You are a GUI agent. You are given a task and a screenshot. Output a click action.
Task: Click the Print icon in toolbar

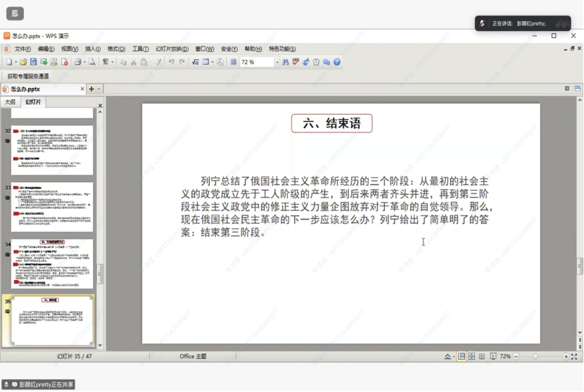(77, 62)
